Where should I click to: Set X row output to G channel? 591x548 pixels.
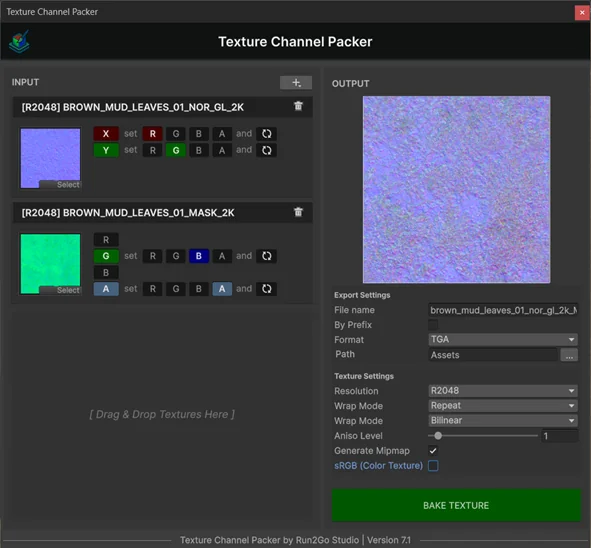point(176,133)
